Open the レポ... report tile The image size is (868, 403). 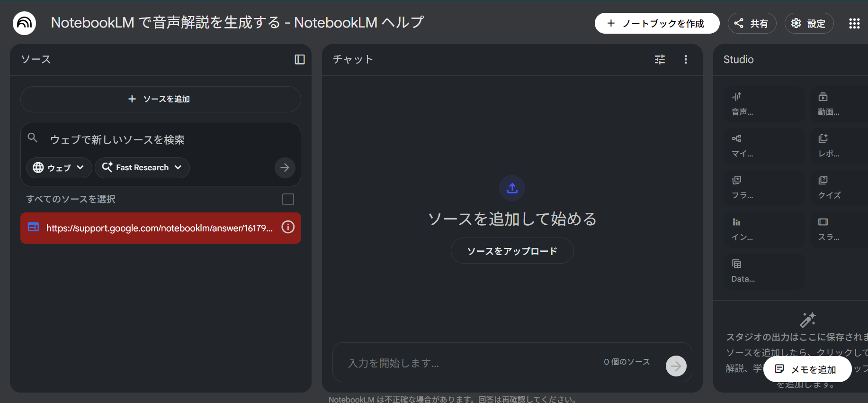pyautogui.click(x=839, y=146)
